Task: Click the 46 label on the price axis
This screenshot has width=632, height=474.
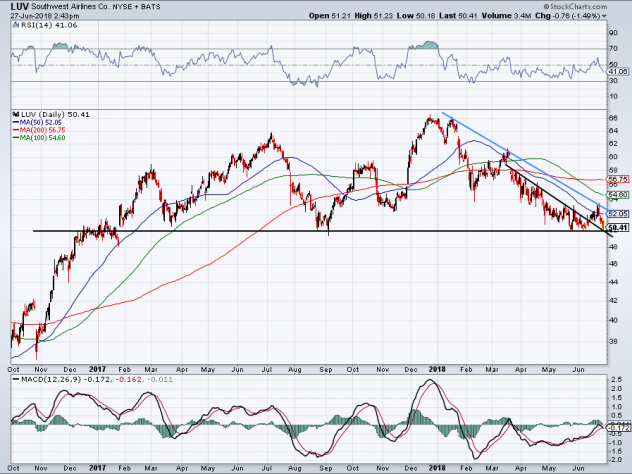Action: (x=613, y=264)
